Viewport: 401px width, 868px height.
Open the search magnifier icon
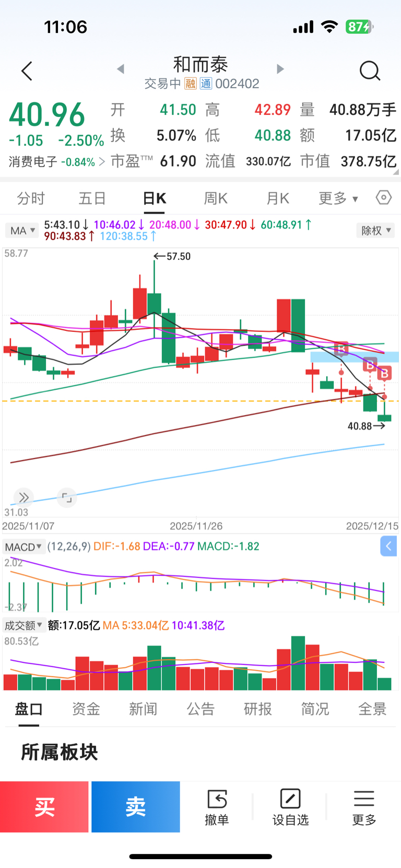tap(370, 71)
